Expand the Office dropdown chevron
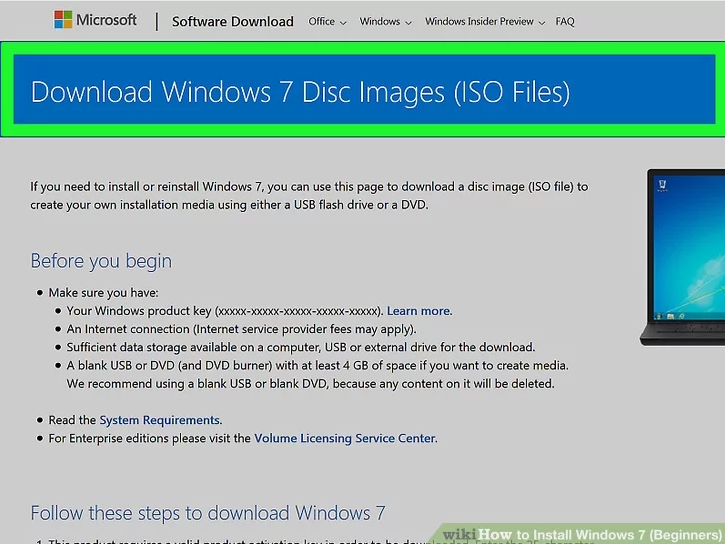 343,23
